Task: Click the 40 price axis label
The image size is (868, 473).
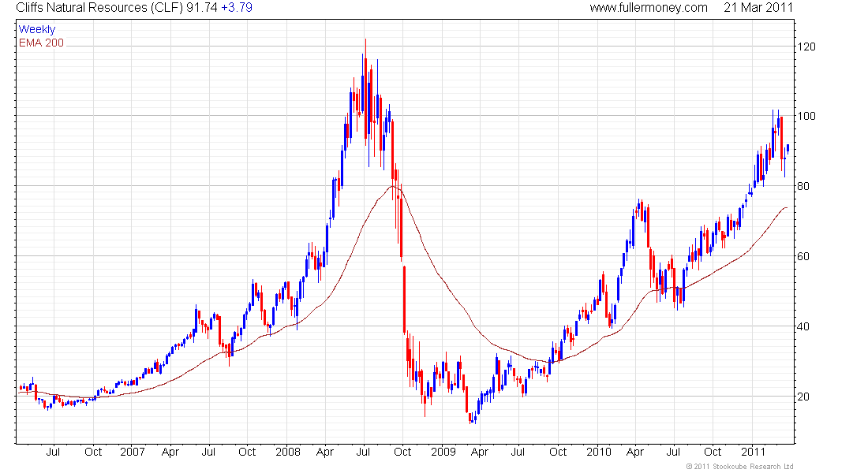Action: click(803, 327)
